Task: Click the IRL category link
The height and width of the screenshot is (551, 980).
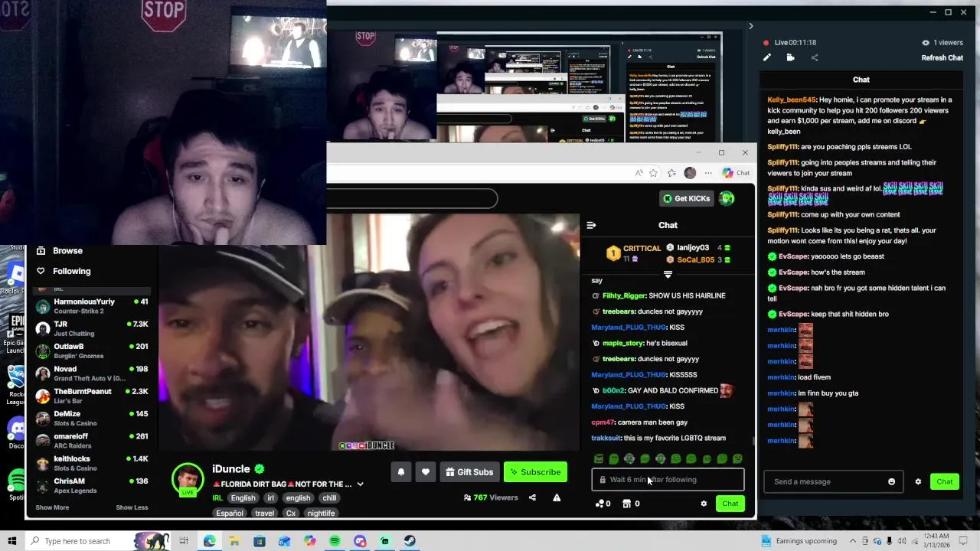Action: [x=217, y=497]
